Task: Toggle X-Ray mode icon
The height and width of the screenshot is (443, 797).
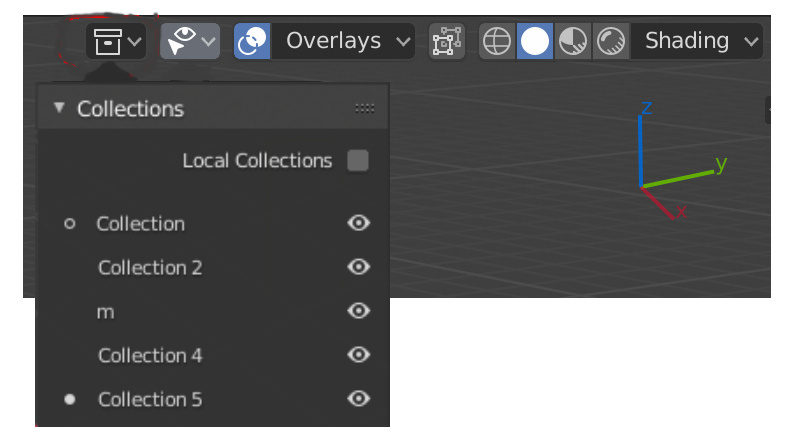Action: point(447,41)
